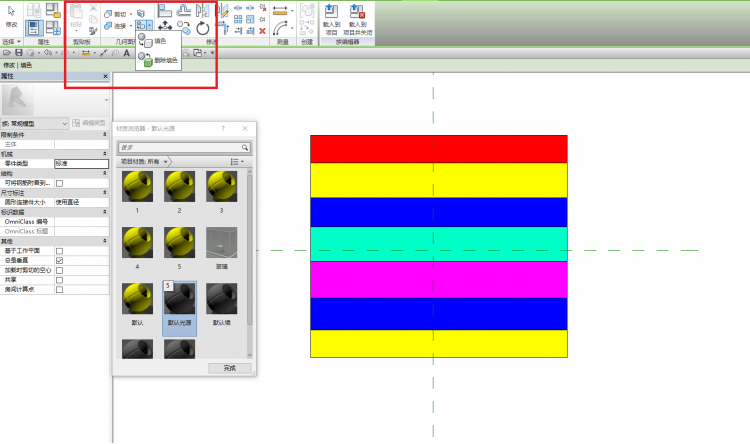The image size is (750, 444).
Task: Click the Done button in material browser
Action: click(230, 368)
